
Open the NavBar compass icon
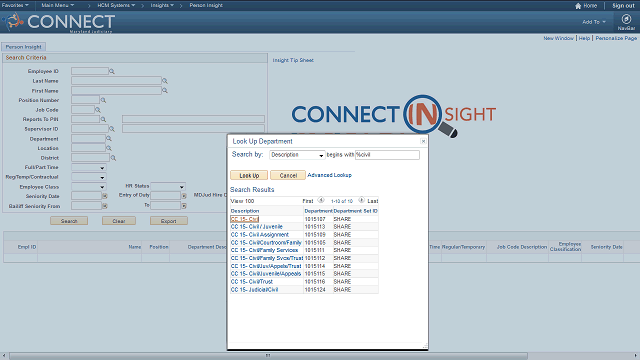tap(626, 19)
